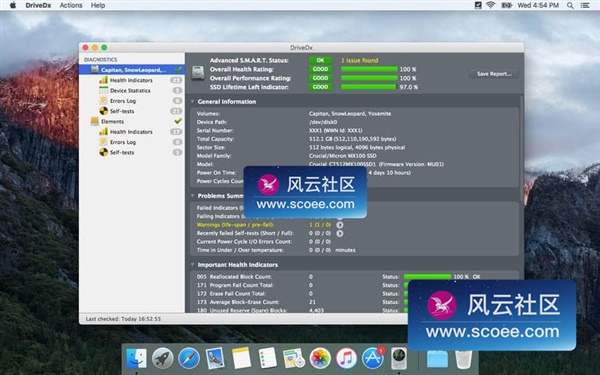
Task: Click the OK S.M.A.R.T. status badge
Action: pos(320,60)
